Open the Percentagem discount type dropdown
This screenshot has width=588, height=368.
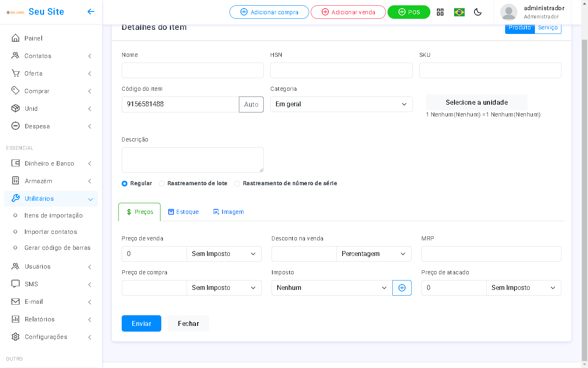(373, 254)
